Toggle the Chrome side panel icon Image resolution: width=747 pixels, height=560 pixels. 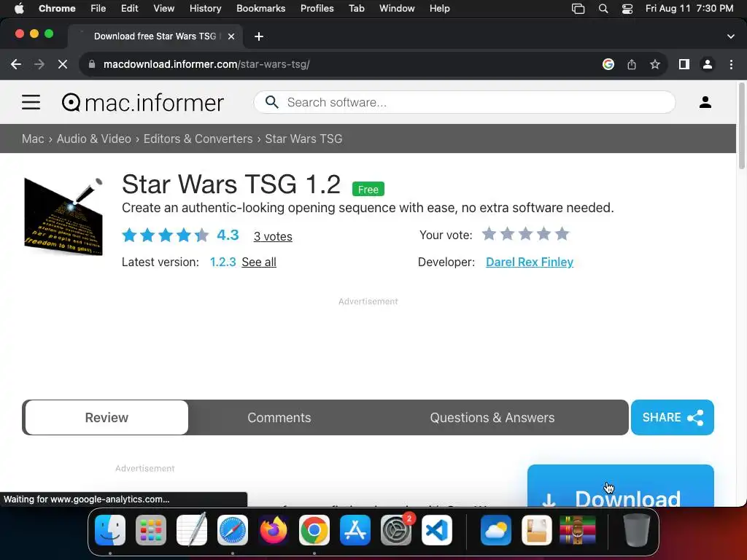click(684, 64)
